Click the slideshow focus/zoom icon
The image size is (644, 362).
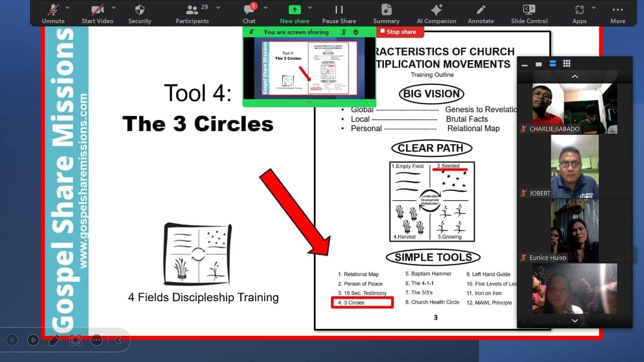pyautogui.click(x=75, y=340)
